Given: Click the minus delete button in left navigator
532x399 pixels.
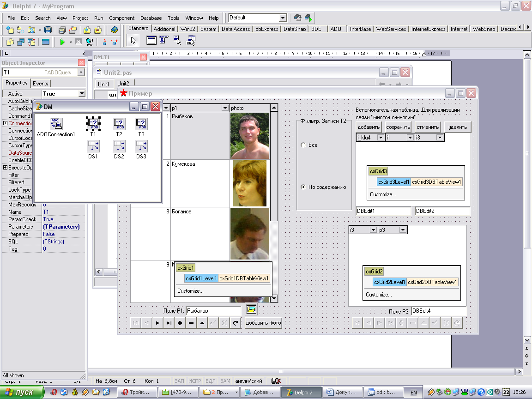Looking at the screenshot, I should click(x=191, y=323).
